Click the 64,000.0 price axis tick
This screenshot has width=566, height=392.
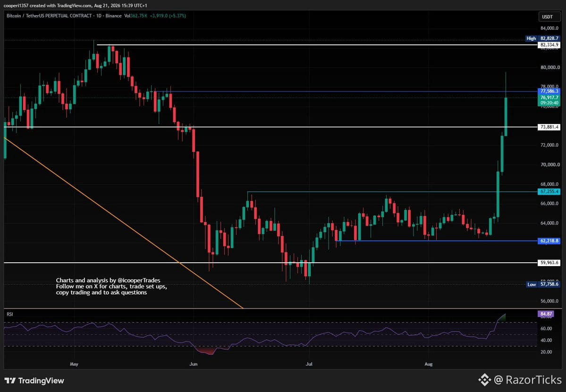pos(550,223)
